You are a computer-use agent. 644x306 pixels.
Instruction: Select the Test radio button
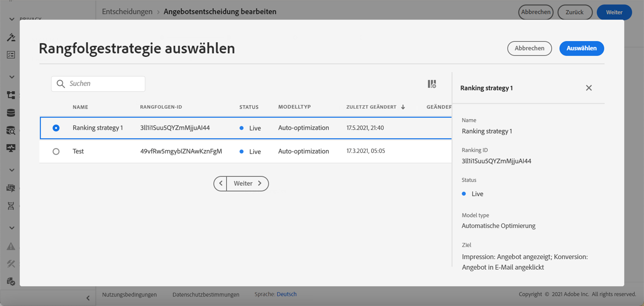56,152
